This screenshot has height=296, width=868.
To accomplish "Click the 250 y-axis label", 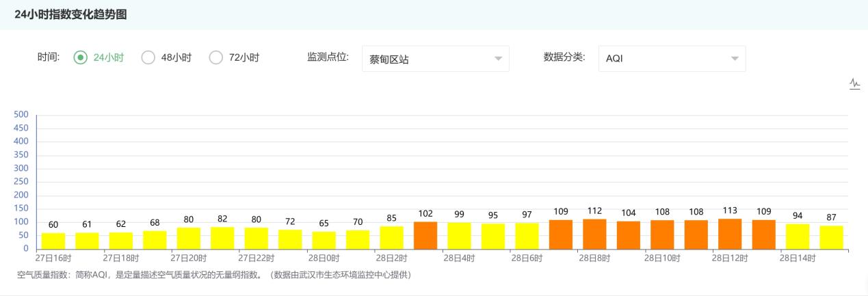I will coord(21,182).
